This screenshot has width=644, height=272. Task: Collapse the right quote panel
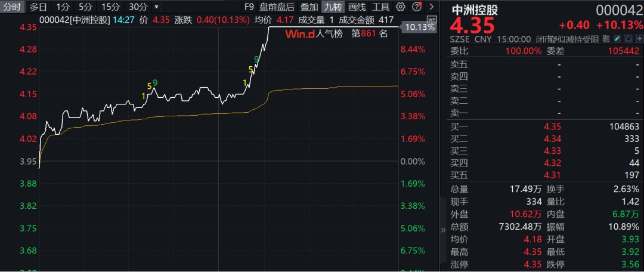[x=443, y=230]
